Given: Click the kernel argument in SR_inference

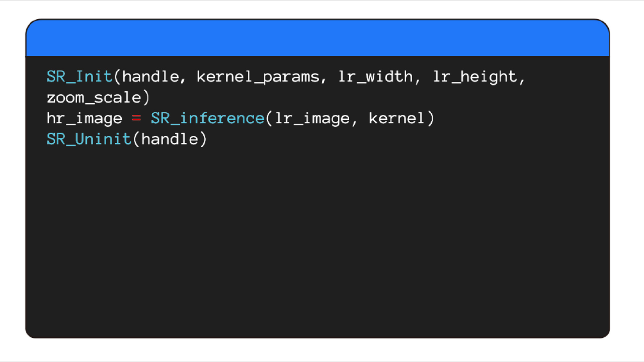Looking at the screenshot, I should point(397,119).
